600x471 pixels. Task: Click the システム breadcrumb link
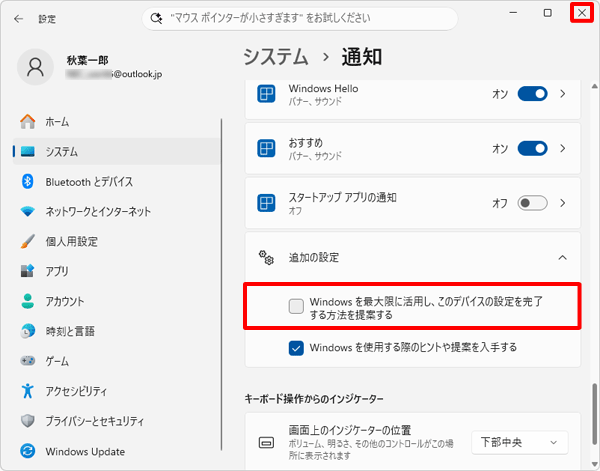(x=276, y=57)
